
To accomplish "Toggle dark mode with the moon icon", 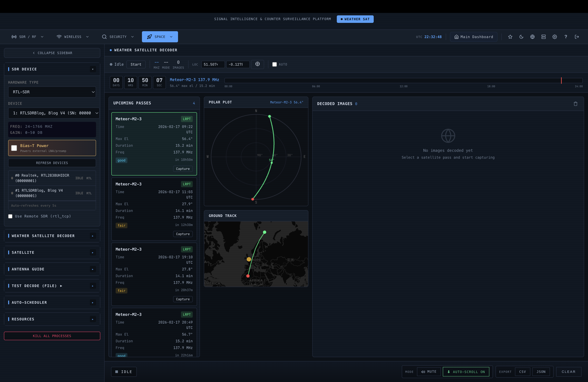I will 521,37.
